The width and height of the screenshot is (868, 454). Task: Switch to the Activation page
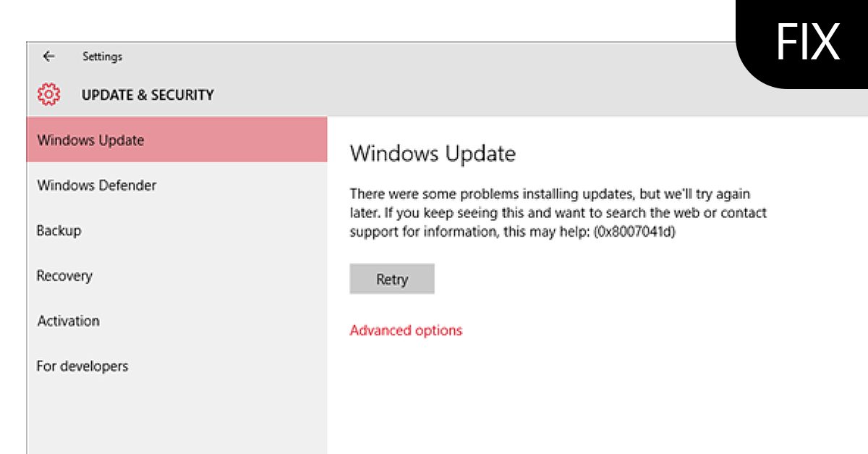point(68,321)
